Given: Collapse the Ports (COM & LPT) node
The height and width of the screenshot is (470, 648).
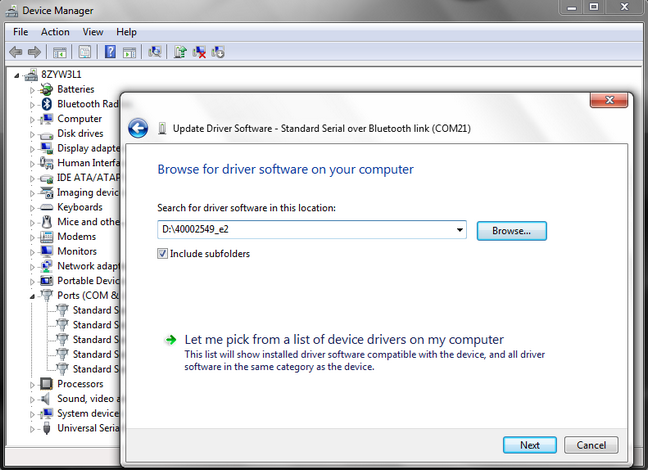Looking at the screenshot, I should (x=32, y=296).
